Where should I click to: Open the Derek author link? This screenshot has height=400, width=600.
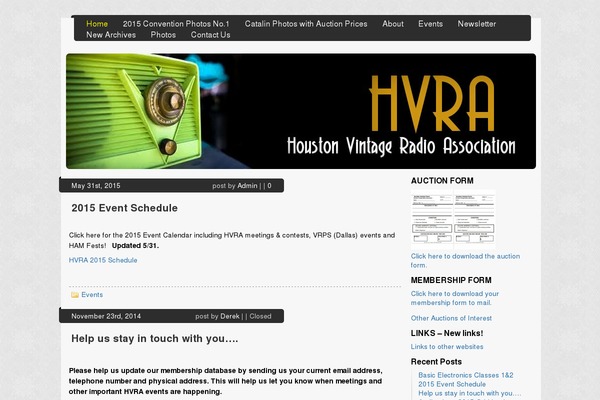click(x=230, y=316)
